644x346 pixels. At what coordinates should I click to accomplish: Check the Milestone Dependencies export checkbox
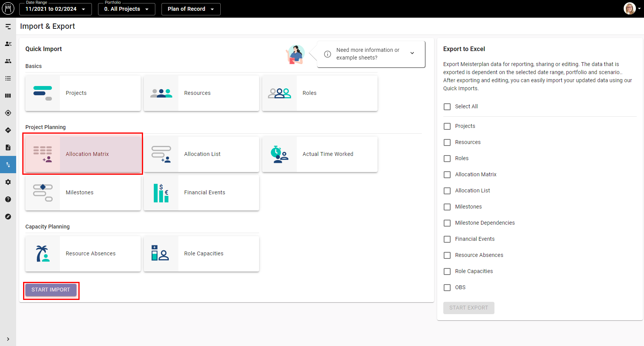447,223
